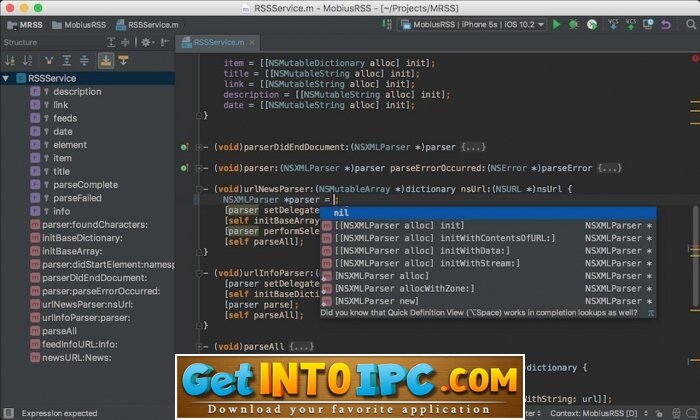Collapse all structure nodes icon
Viewport: 700px width, 420px height.
click(x=84, y=61)
